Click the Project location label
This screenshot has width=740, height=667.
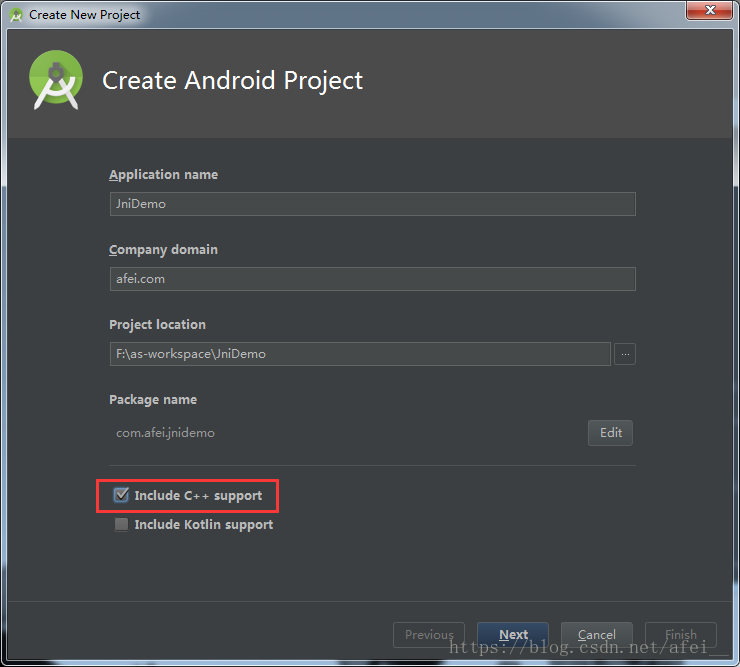pyautogui.click(x=157, y=325)
